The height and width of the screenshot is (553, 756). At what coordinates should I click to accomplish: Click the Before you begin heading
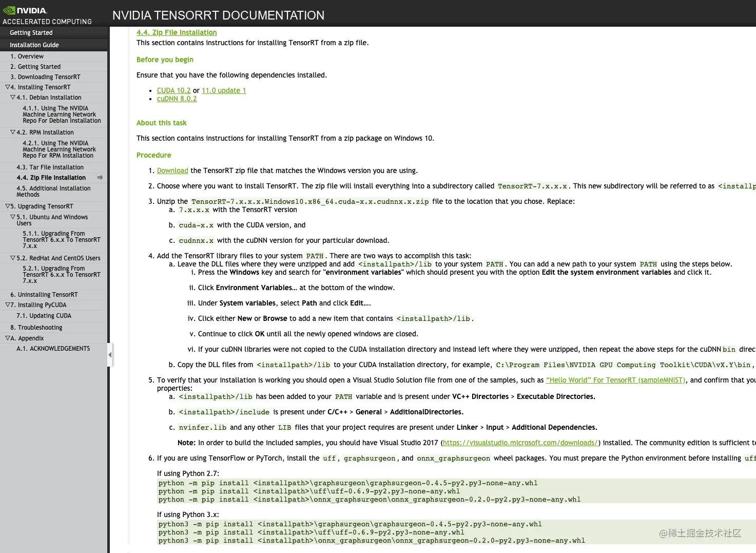tap(165, 60)
